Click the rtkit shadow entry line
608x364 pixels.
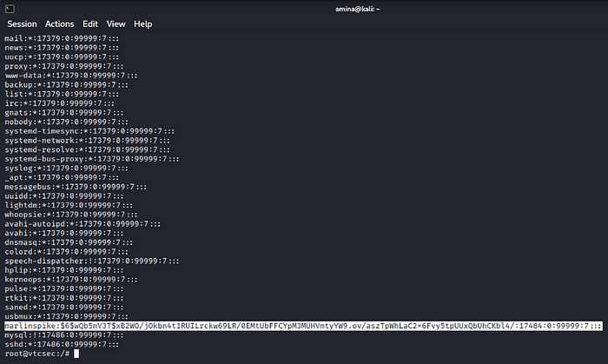pyautogui.click(x=64, y=298)
